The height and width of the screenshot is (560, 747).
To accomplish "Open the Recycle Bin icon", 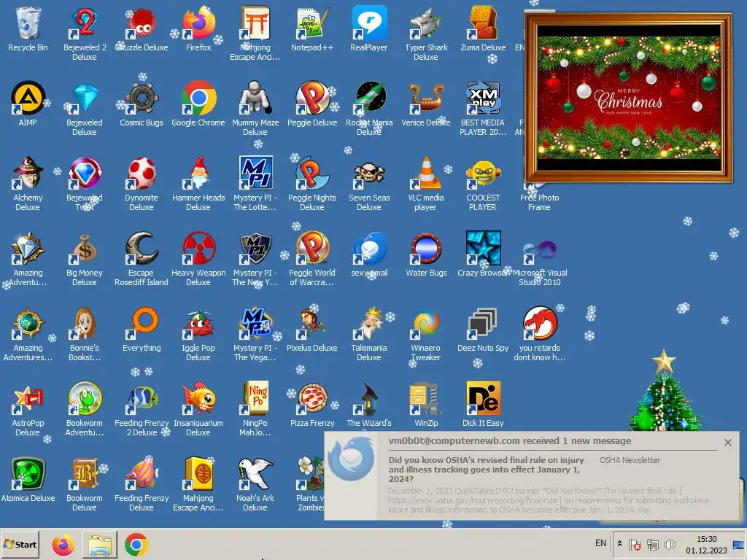I will point(28,23).
